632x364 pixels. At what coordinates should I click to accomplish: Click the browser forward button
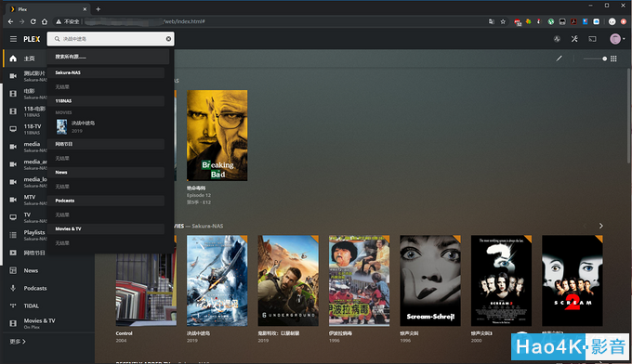click(21, 21)
